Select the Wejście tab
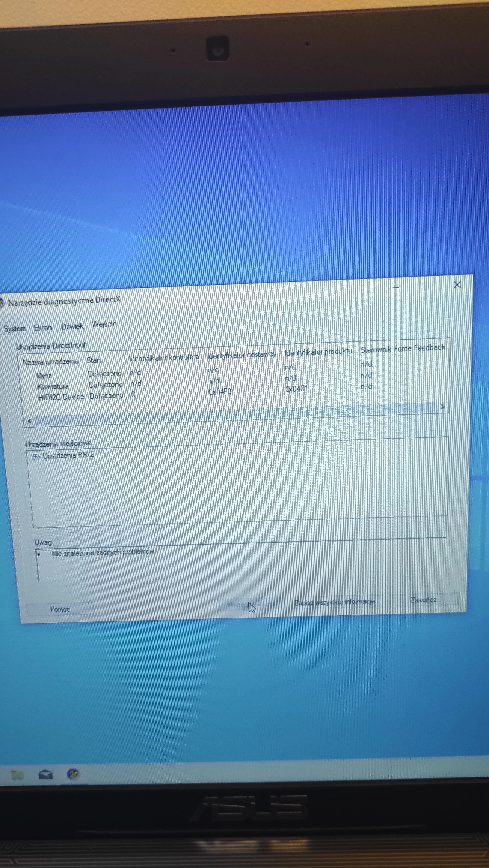Screen dimensions: 489x868 104,324
